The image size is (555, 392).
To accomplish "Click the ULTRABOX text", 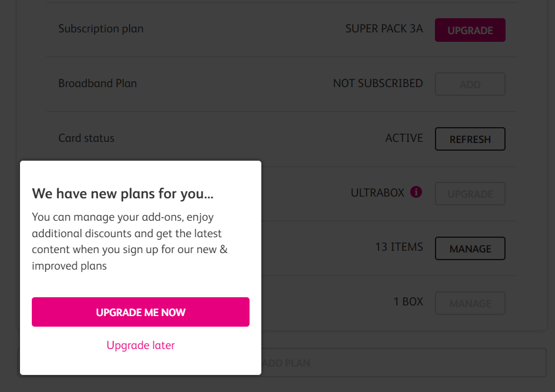I will point(377,193).
